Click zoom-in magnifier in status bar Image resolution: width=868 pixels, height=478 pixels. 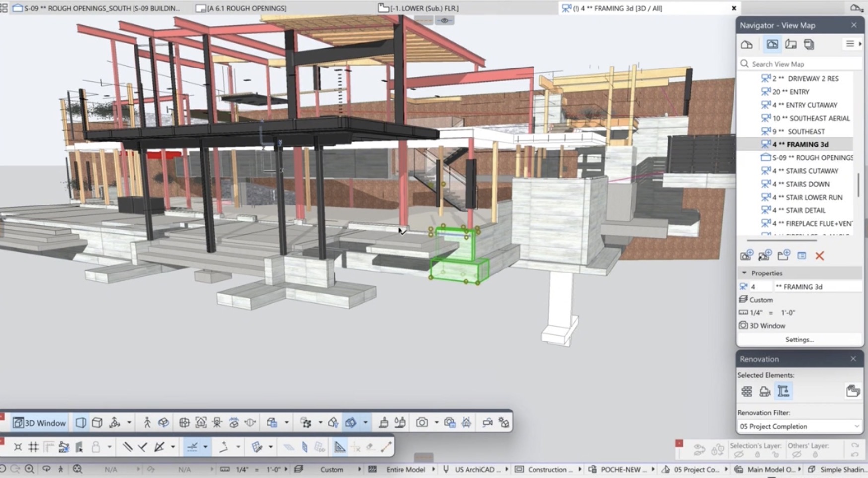click(x=29, y=469)
